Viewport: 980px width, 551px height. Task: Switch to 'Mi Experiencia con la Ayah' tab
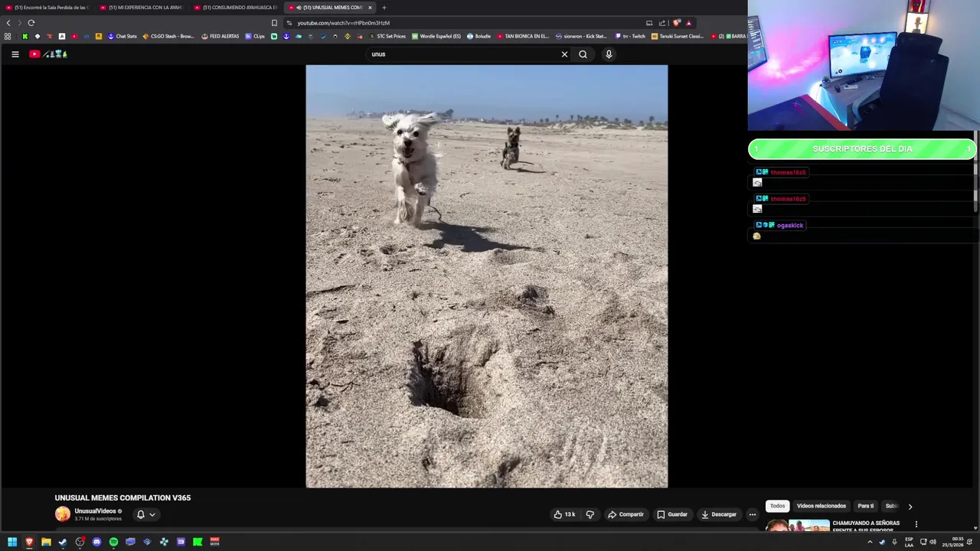[142, 8]
